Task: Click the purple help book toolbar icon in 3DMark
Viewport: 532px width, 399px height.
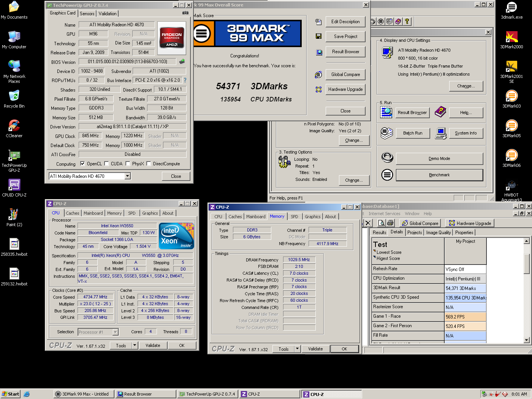Action: [x=398, y=21]
